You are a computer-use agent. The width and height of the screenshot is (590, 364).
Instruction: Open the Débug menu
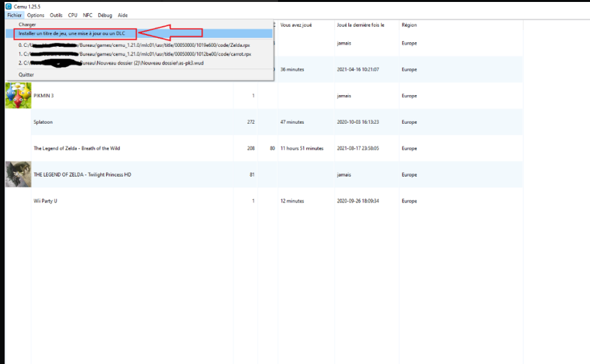[105, 15]
